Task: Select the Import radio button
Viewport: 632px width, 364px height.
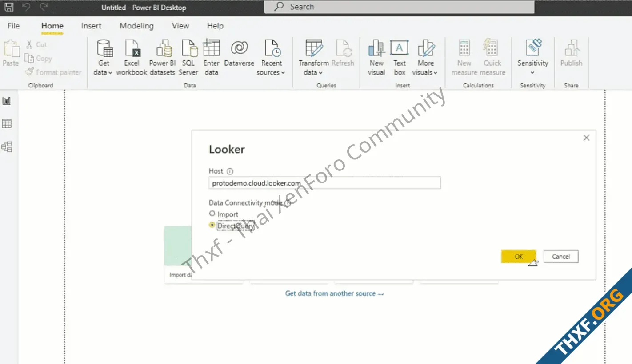Action: coord(212,214)
